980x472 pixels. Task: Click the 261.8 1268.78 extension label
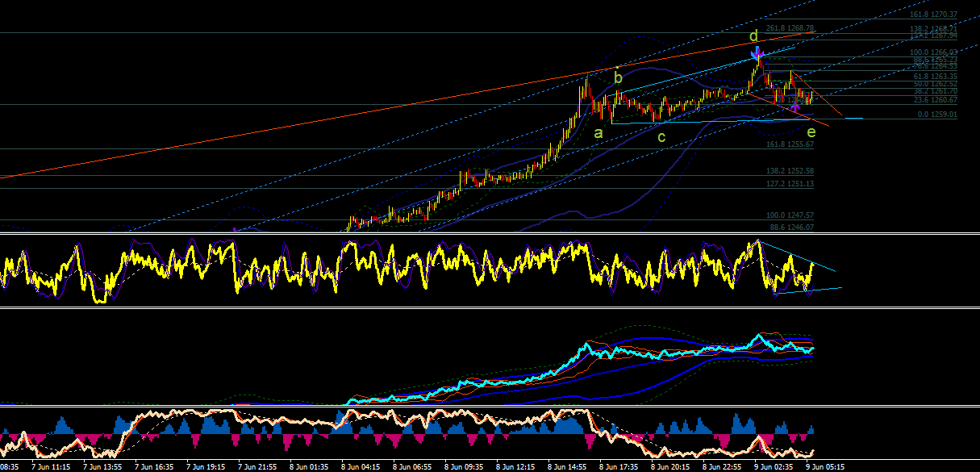coord(790,28)
